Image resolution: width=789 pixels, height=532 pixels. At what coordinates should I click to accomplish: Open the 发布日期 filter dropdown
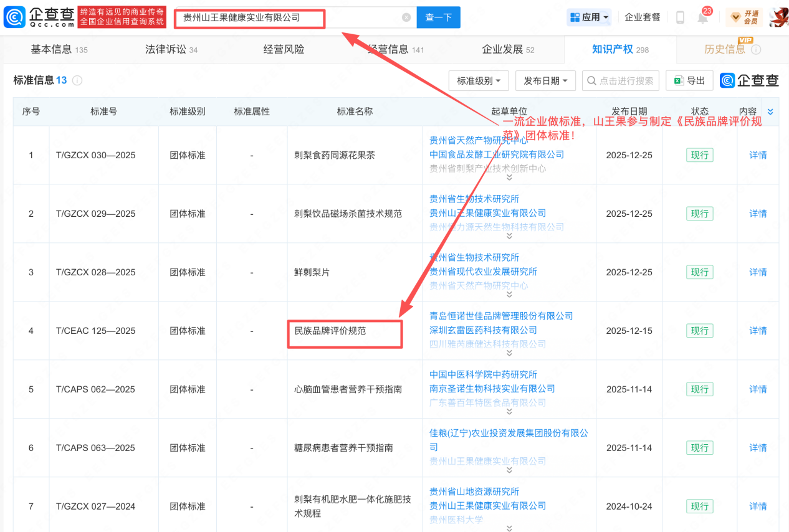coord(545,80)
